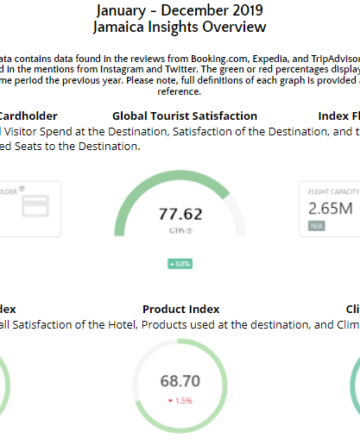Click the credit card icon in Cardholder box
The height and width of the screenshot is (445, 360).
35,206
